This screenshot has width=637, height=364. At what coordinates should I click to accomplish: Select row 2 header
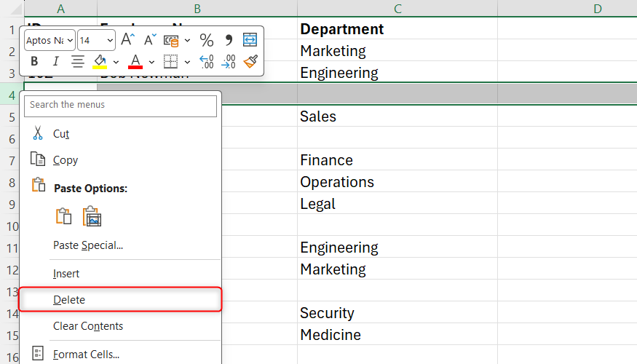tap(12, 52)
